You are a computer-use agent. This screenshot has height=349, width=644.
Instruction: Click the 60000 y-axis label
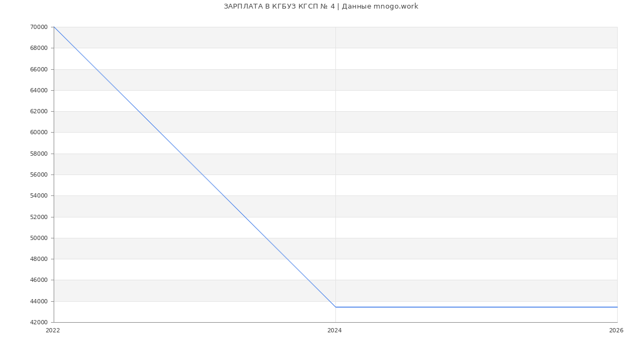39,132
